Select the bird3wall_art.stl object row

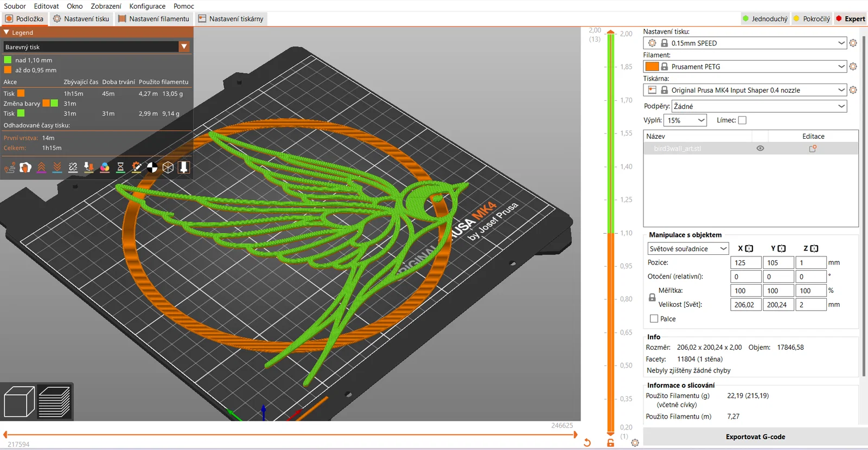751,149
